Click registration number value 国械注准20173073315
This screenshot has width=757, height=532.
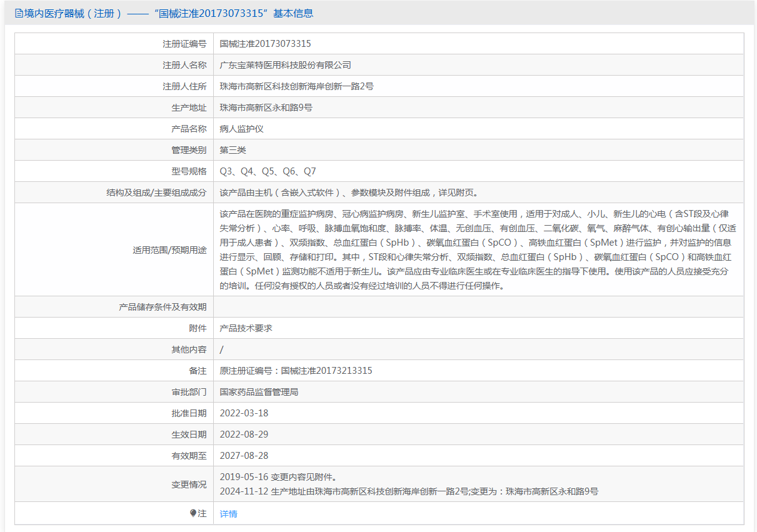point(266,44)
